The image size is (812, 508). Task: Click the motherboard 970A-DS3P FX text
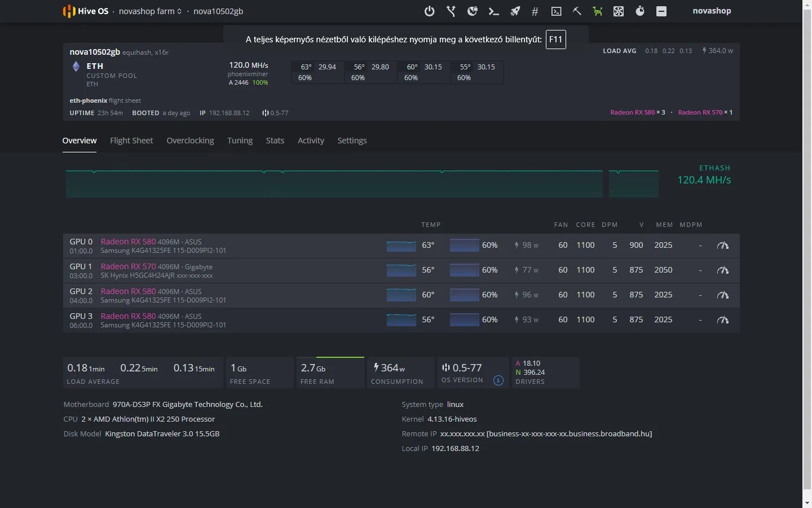click(188, 404)
